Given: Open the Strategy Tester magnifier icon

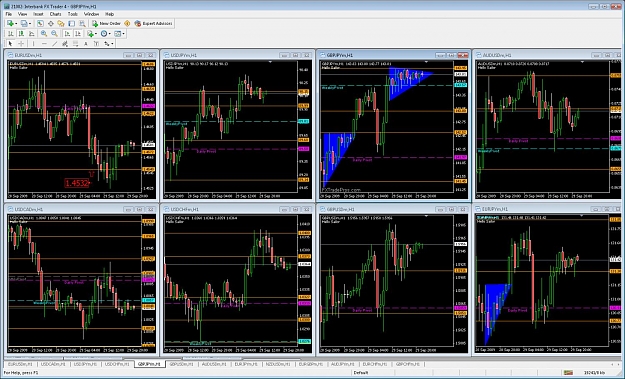Looking at the screenshot, I should 82,24.
